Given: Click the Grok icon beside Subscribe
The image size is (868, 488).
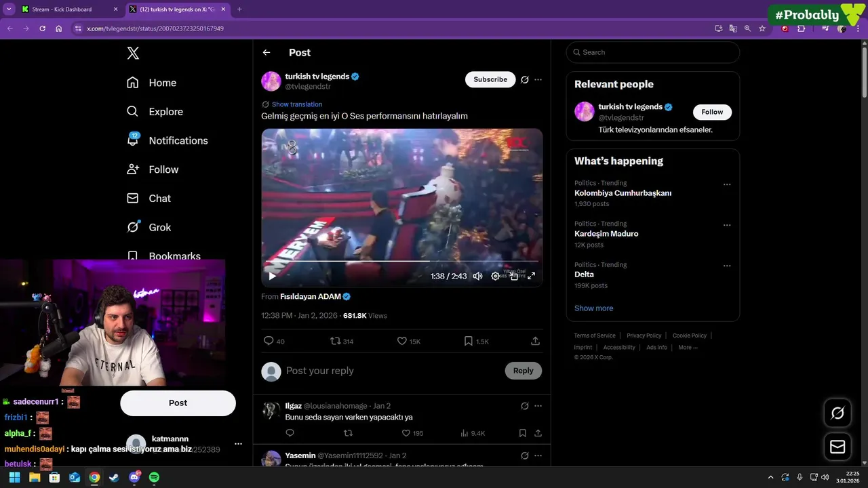Looking at the screenshot, I should coord(525,80).
